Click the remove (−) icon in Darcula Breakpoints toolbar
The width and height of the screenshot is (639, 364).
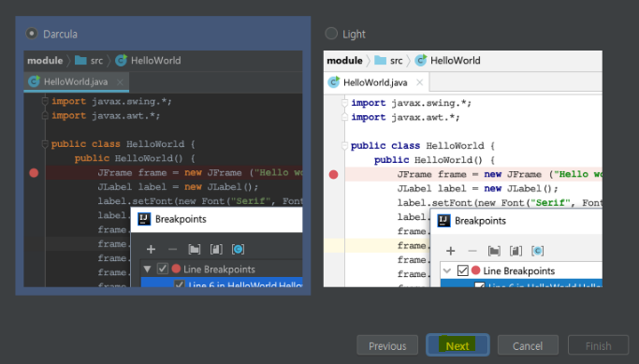[x=172, y=249]
